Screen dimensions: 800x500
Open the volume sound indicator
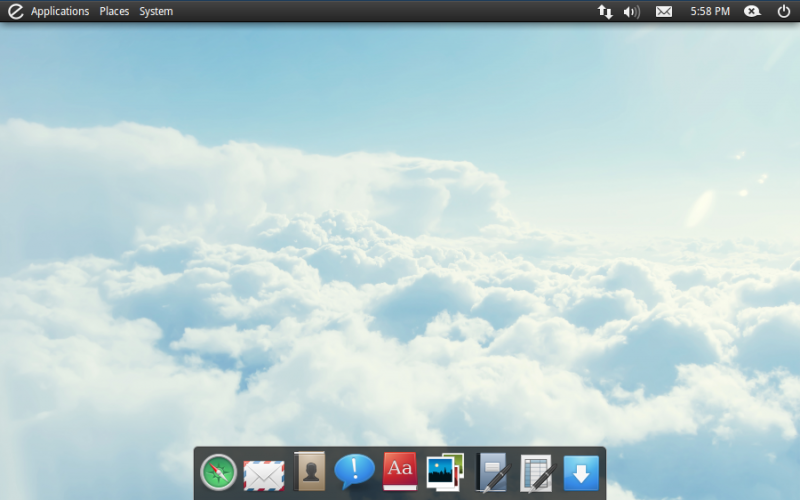coord(632,11)
